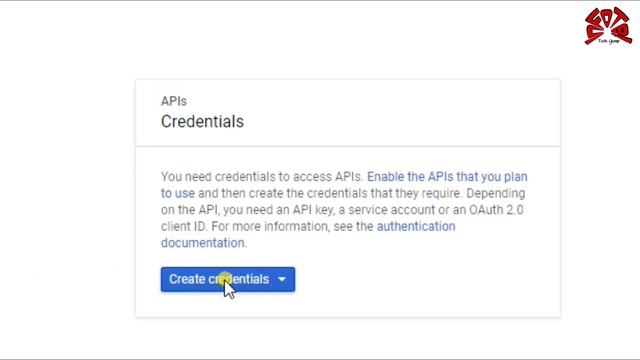
Task: Click the 'OAuth 2.0' text
Action: pos(496,210)
